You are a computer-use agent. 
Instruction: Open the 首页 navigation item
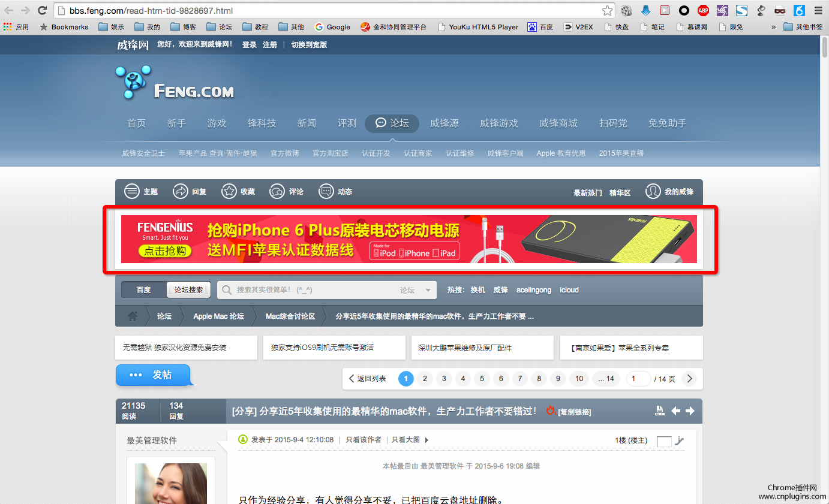[137, 123]
